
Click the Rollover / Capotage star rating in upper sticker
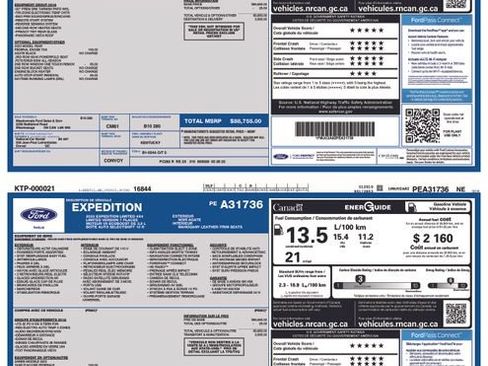pos(363,73)
